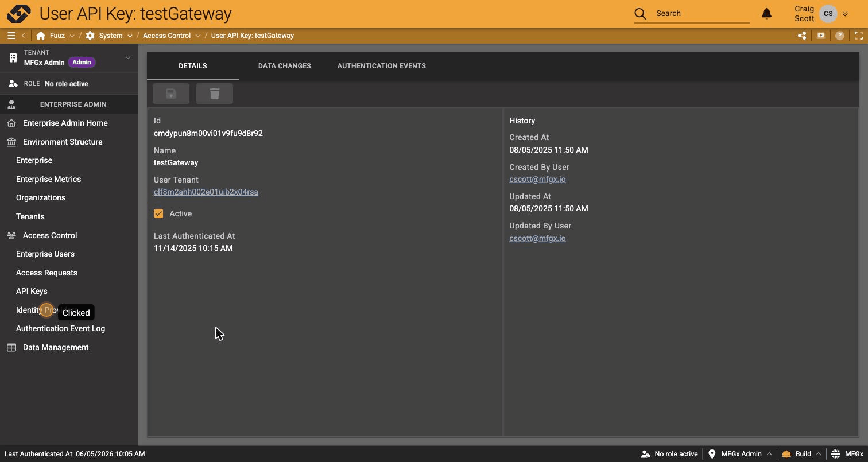Click the share icon in breadcrumb bar
This screenshot has width=868, height=462.
pos(802,36)
